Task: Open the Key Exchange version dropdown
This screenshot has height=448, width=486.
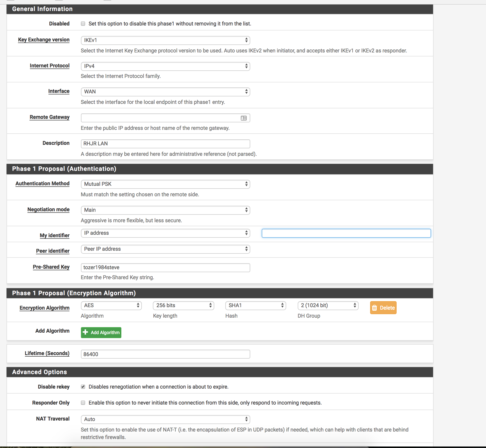Action: pyautogui.click(x=165, y=40)
